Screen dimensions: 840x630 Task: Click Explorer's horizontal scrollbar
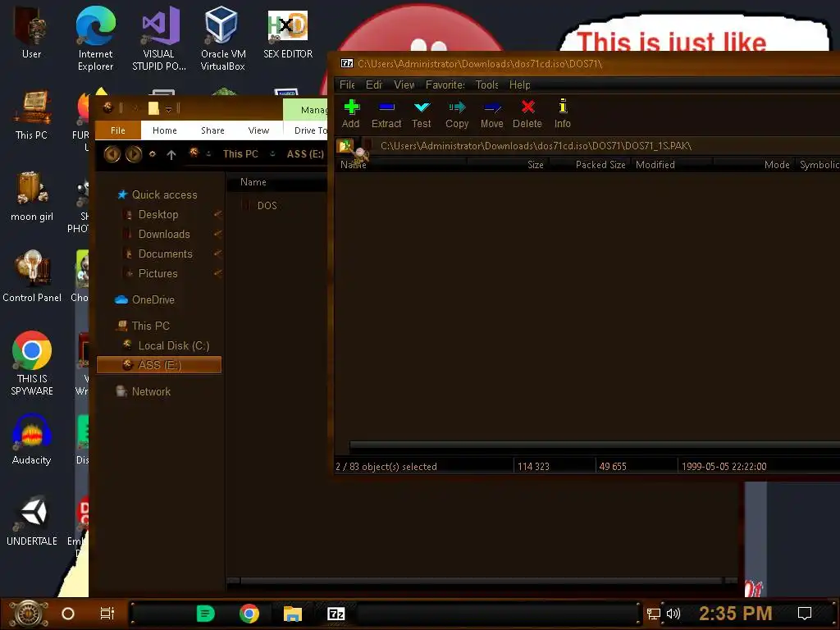coord(481,581)
